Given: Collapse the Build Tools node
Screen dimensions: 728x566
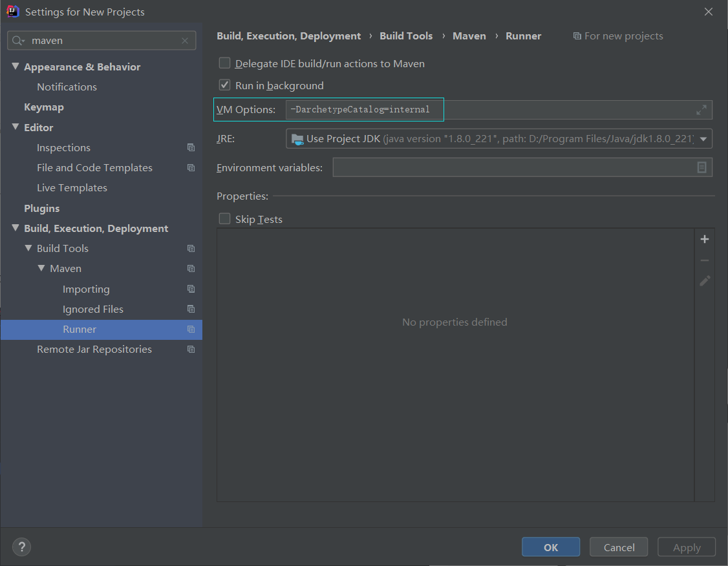Looking at the screenshot, I should coord(28,248).
